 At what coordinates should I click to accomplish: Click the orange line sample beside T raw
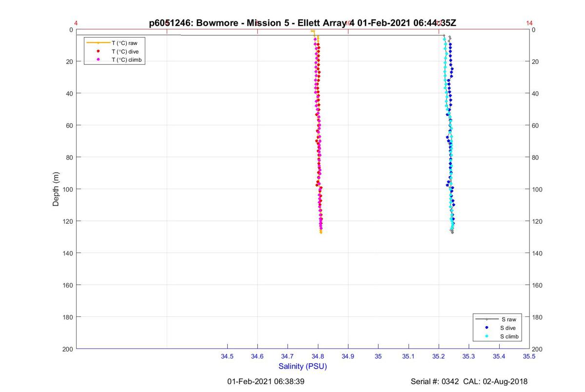[x=98, y=43]
